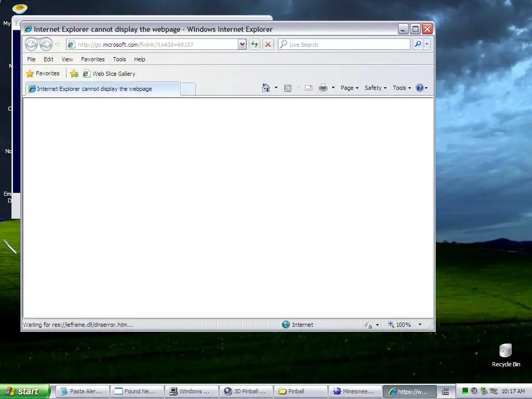
Task: Click the keyboard icon on the taskbar
Action: coord(445,392)
